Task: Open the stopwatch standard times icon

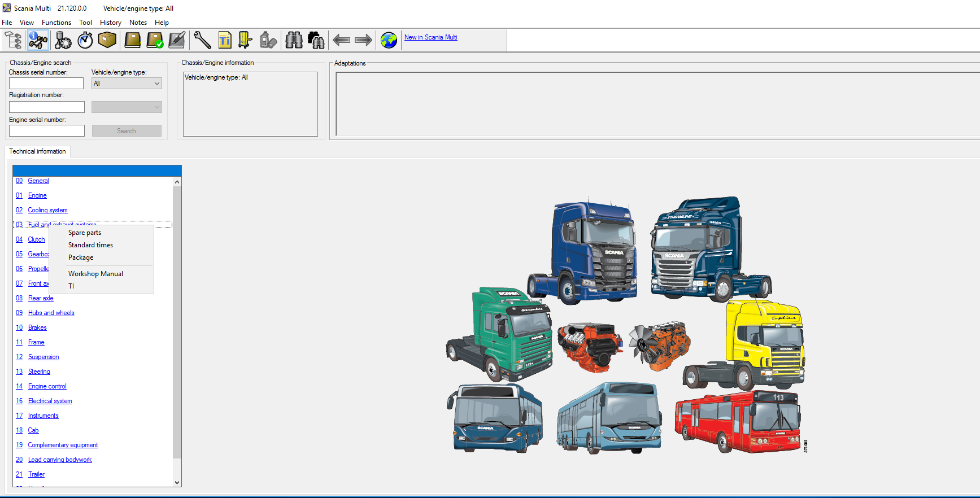Action: point(85,40)
